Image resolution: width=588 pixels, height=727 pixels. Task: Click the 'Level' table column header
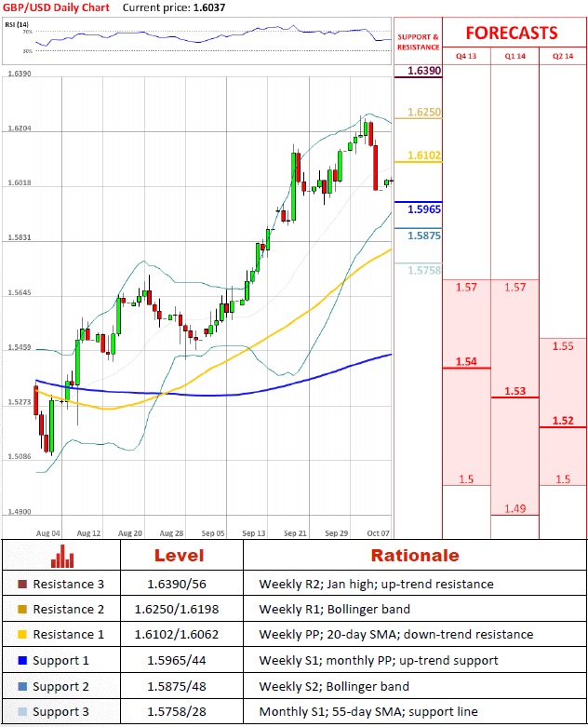pyautogui.click(x=179, y=556)
